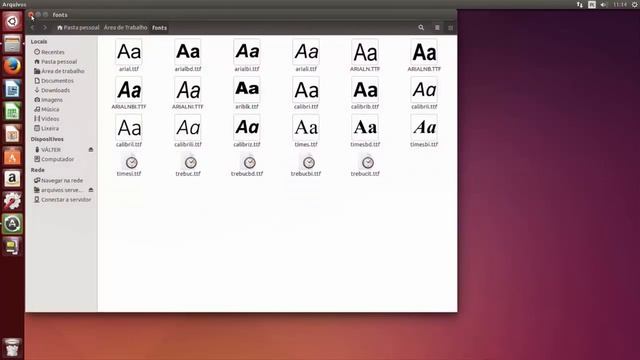Click the fonts path bar button
The width and height of the screenshot is (640, 360).
(159, 28)
